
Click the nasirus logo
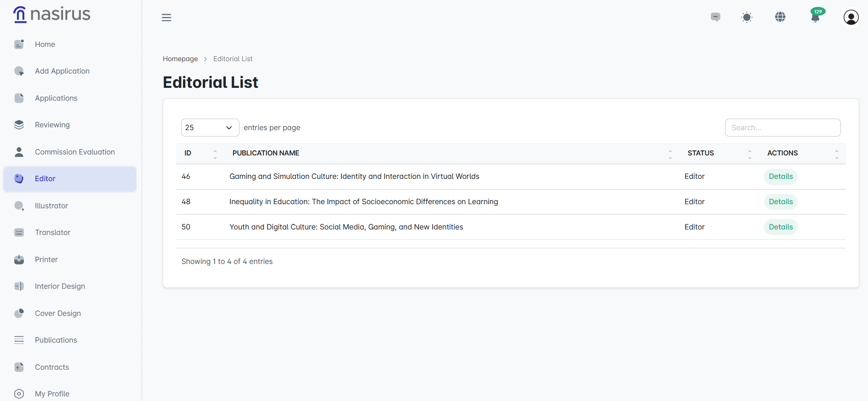point(52,15)
